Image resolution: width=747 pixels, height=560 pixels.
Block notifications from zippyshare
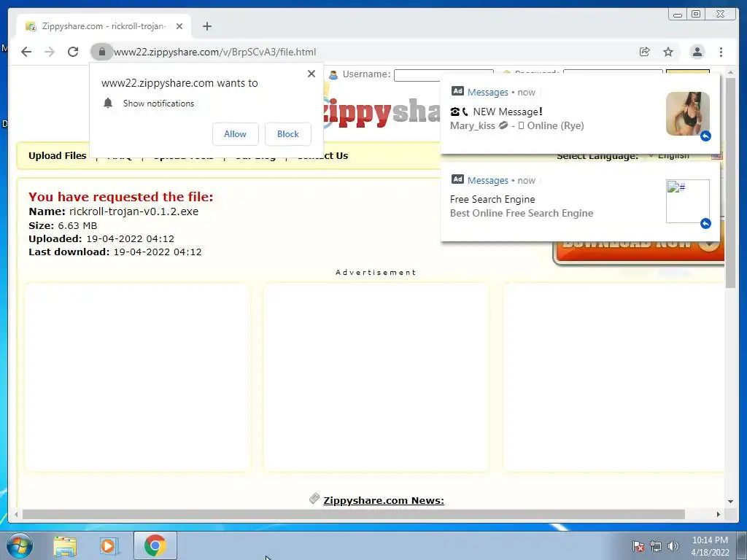click(x=287, y=134)
